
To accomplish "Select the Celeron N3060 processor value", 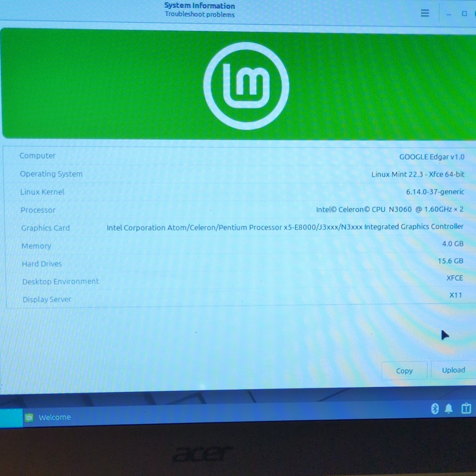I will [x=390, y=209].
